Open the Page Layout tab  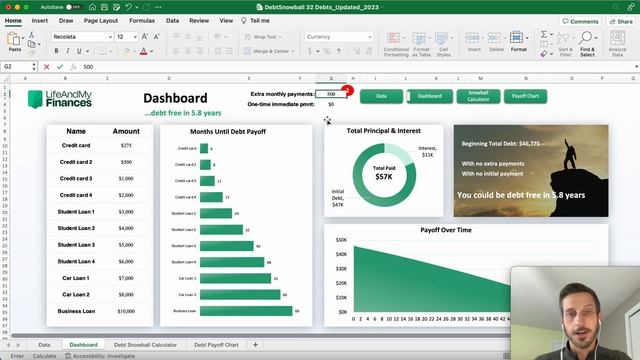click(101, 20)
